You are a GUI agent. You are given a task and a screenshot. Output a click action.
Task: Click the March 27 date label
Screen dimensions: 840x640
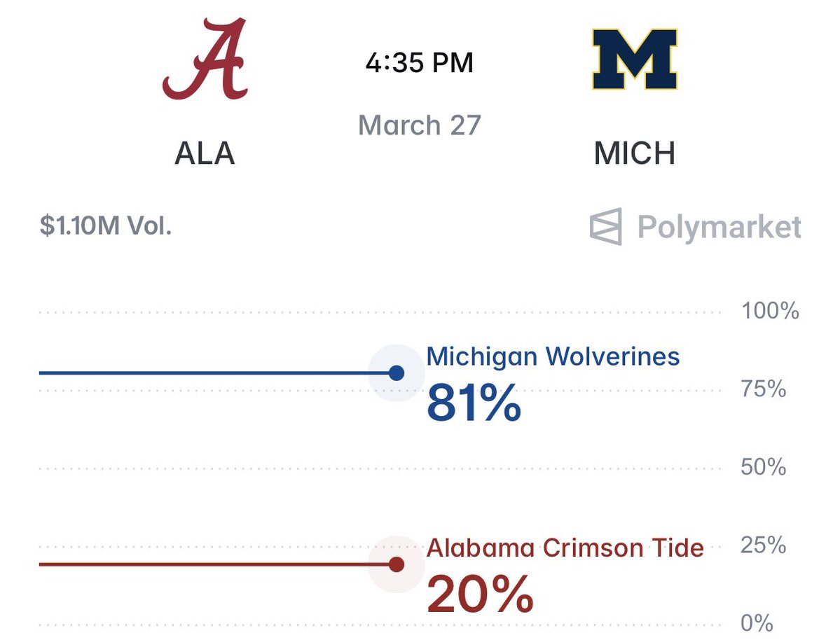[x=420, y=125]
